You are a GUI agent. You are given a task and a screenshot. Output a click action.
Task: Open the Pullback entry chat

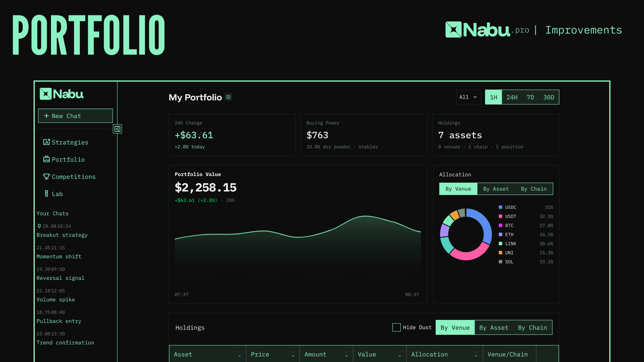coord(59,321)
